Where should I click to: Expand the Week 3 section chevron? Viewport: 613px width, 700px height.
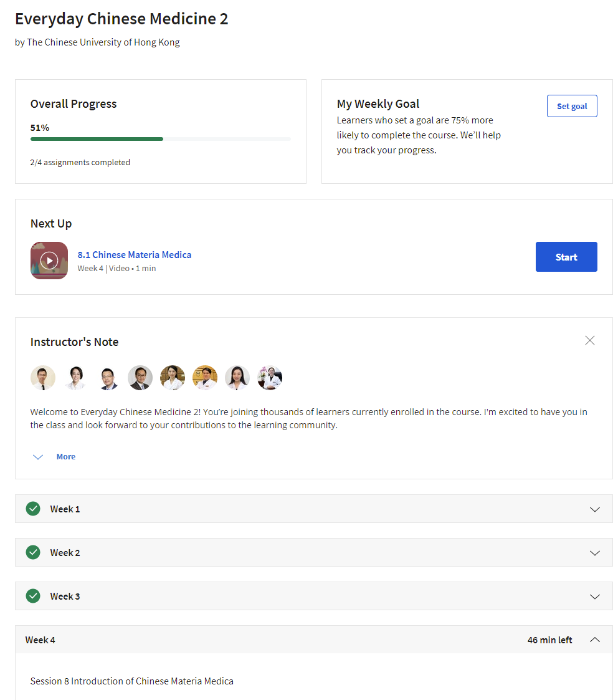[595, 597]
